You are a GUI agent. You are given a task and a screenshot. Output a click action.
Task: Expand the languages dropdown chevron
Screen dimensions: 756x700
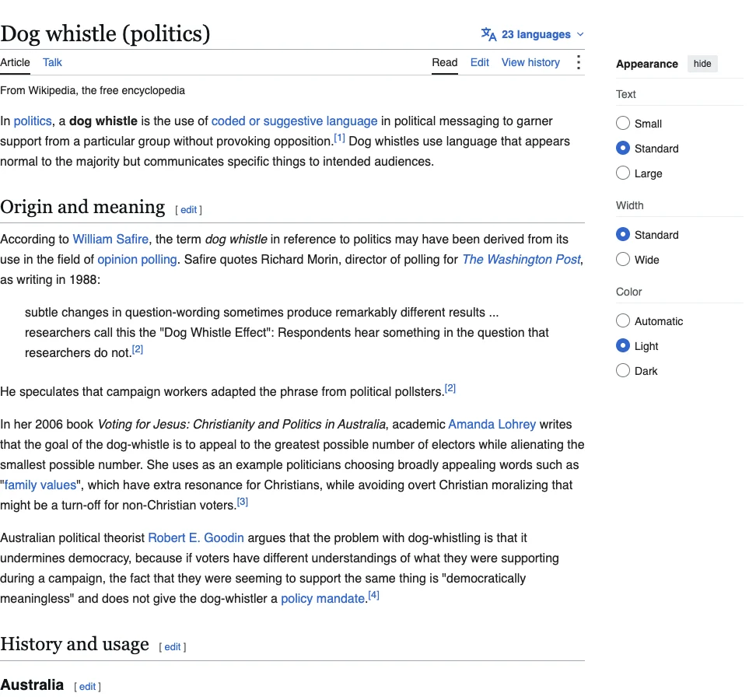pos(580,34)
